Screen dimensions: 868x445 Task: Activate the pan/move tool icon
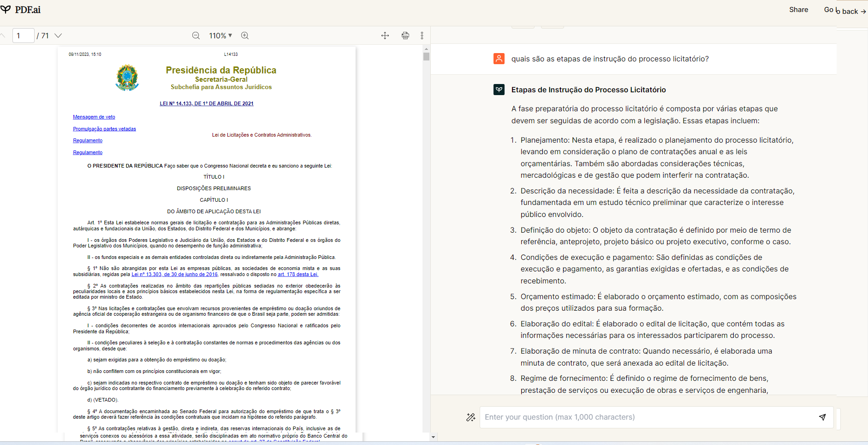pyautogui.click(x=385, y=35)
